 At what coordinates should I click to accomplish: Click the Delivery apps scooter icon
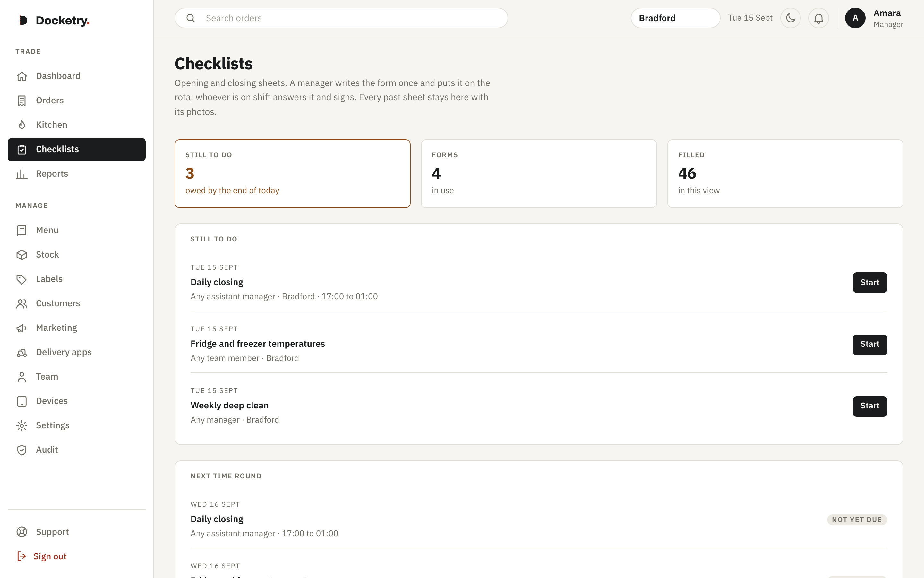(x=22, y=353)
